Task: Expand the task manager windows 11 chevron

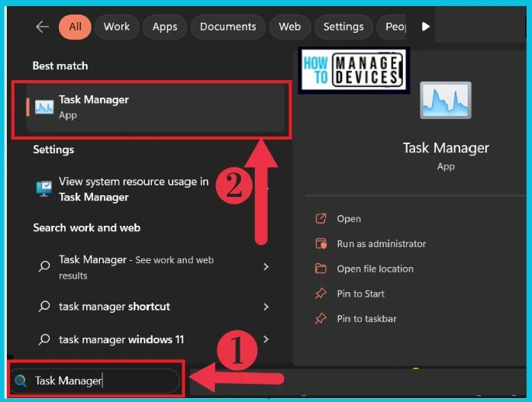Action: click(266, 339)
